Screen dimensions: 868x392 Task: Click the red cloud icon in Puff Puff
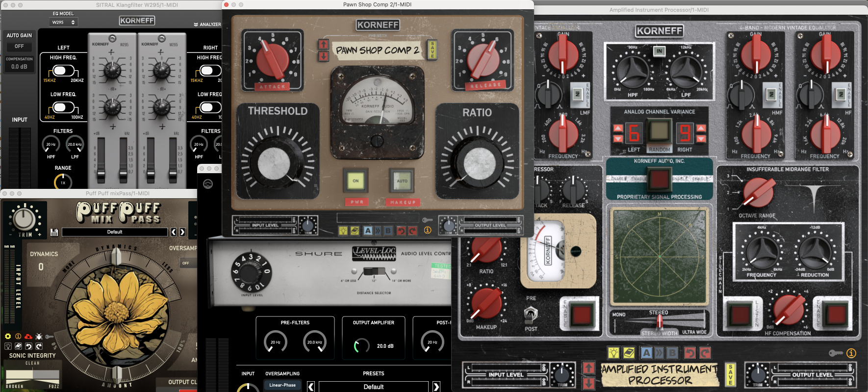pyautogui.click(x=28, y=336)
